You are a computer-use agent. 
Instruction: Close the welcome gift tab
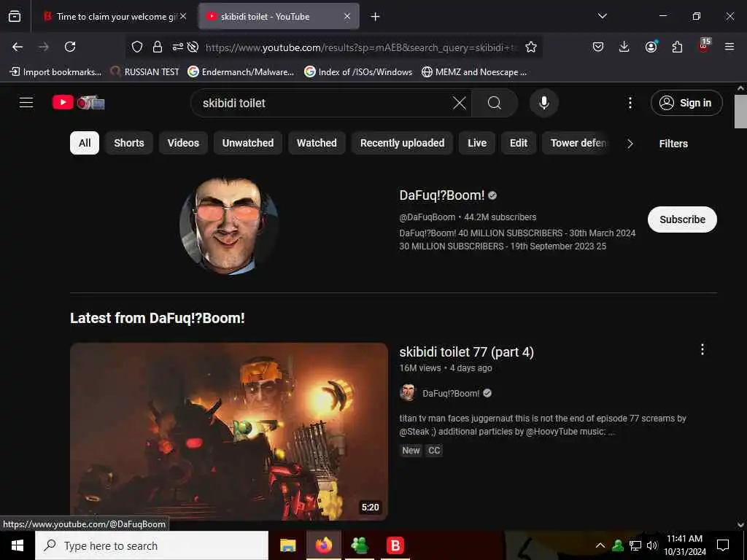(x=183, y=16)
